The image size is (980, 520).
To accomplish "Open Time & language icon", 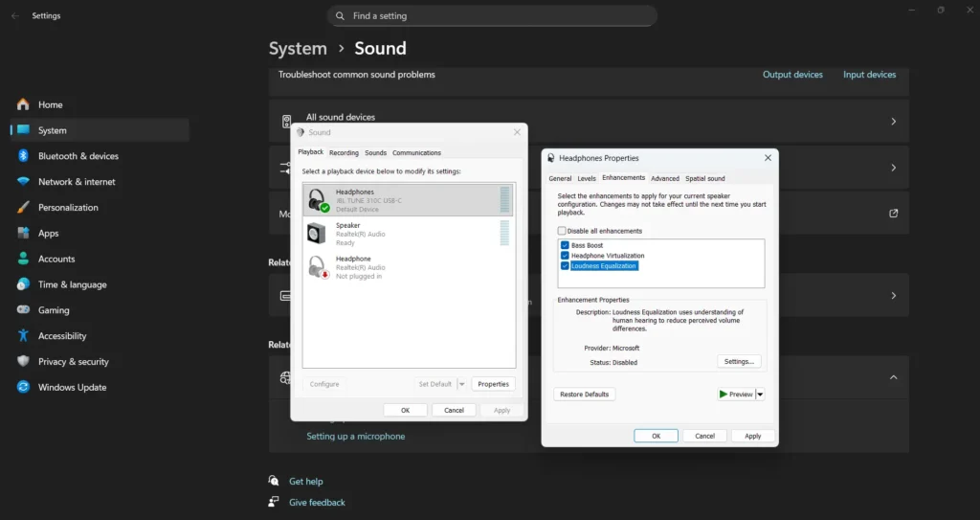I will tap(23, 284).
